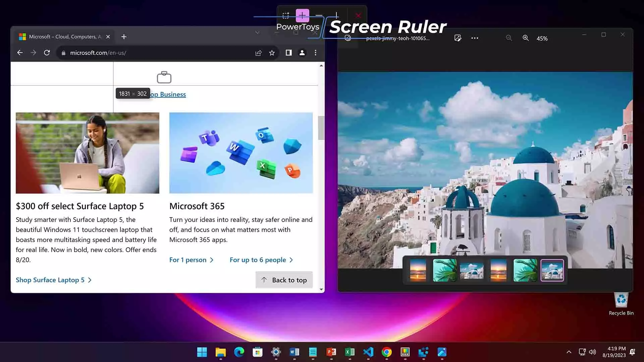Open the Microsoft 365 apps promo image

tap(241, 153)
